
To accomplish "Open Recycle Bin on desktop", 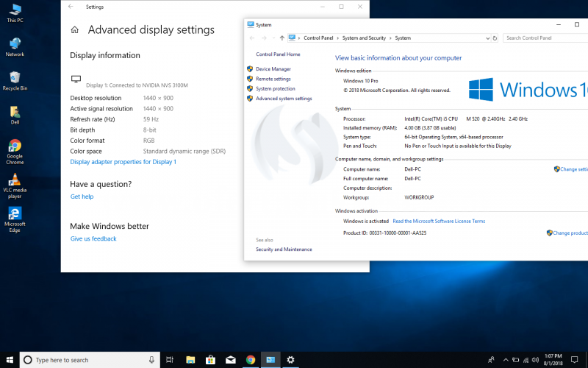I will (x=15, y=81).
